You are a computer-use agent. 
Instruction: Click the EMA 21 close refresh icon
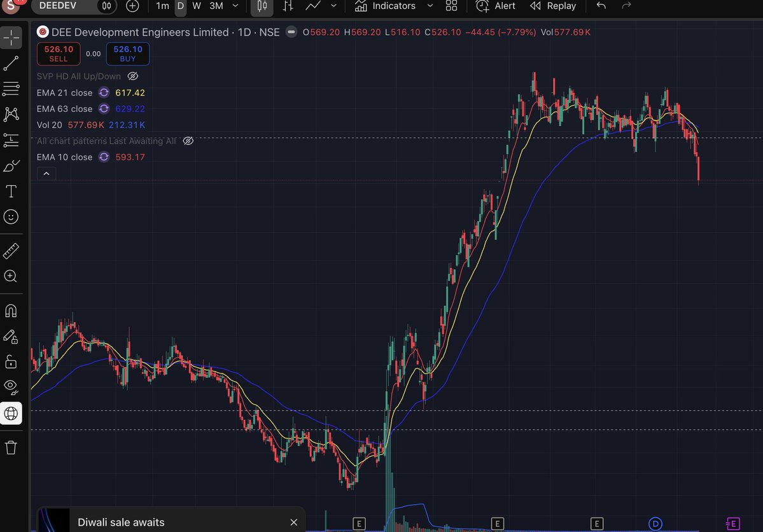click(104, 92)
